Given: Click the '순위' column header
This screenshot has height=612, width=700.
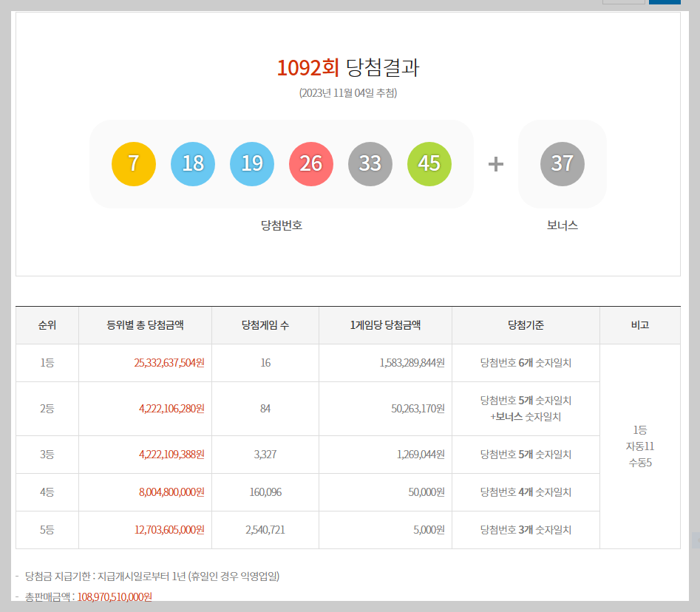Looking at the screenshot, I should click(47, 325).
